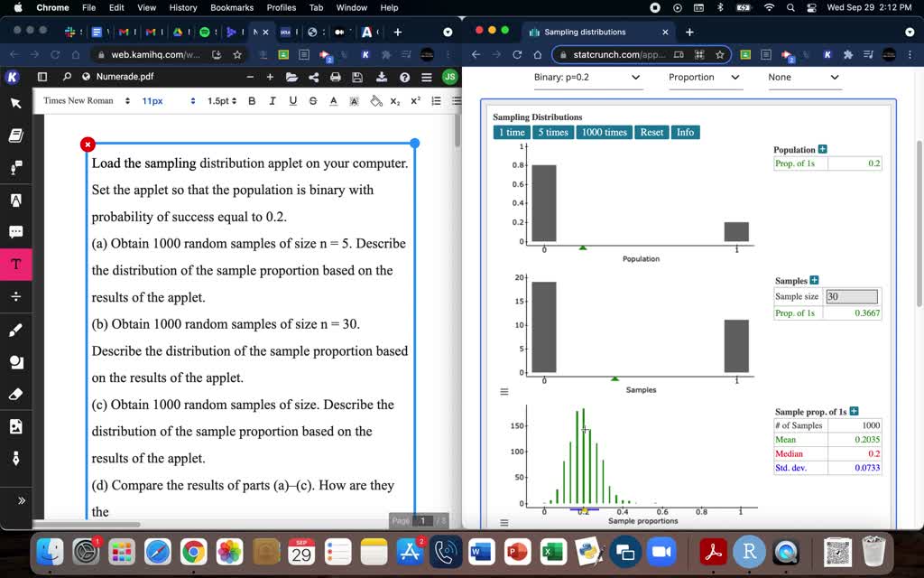Choose the text highlight color option
924x578 pixels.
(354, 101)
